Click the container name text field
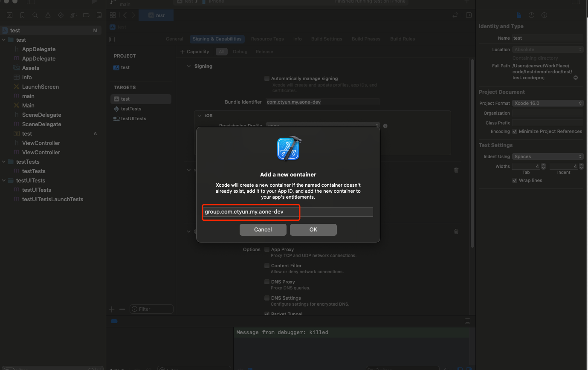 coord(288,211)
